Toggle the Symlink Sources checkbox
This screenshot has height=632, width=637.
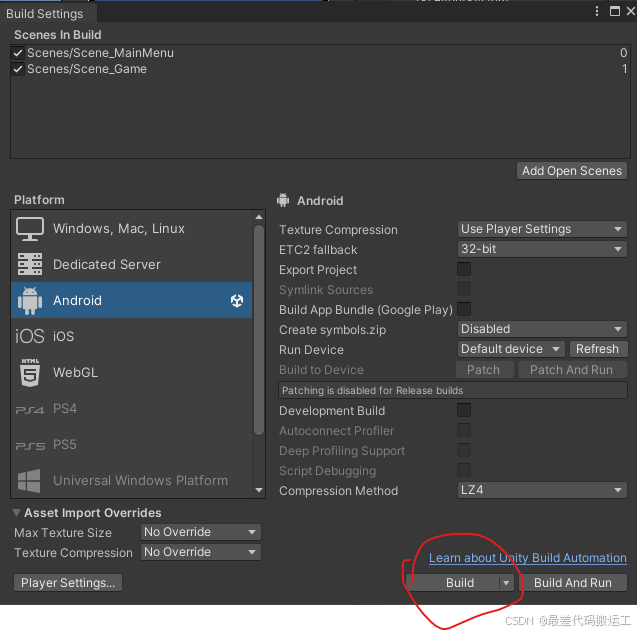pos(464,289)
